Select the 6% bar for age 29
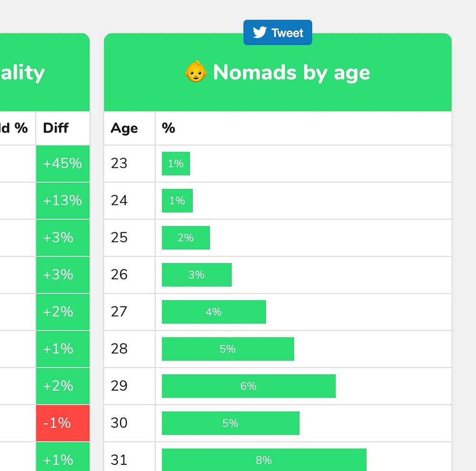Viewport: 476px width, 471px height. point(248,386)
